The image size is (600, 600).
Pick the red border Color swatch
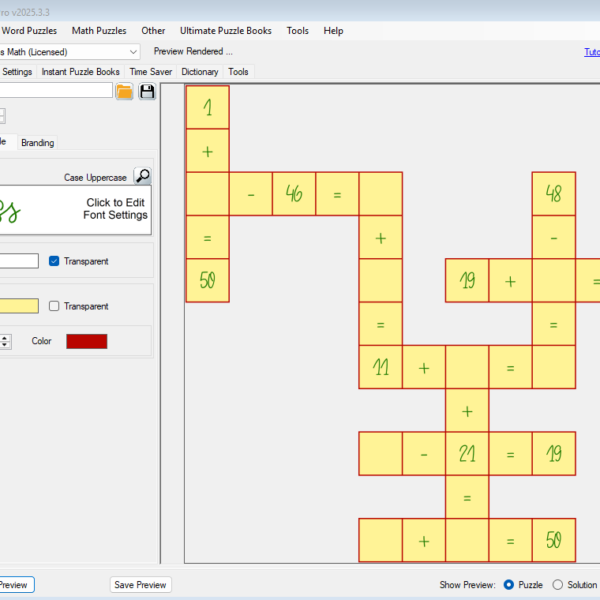86,341
